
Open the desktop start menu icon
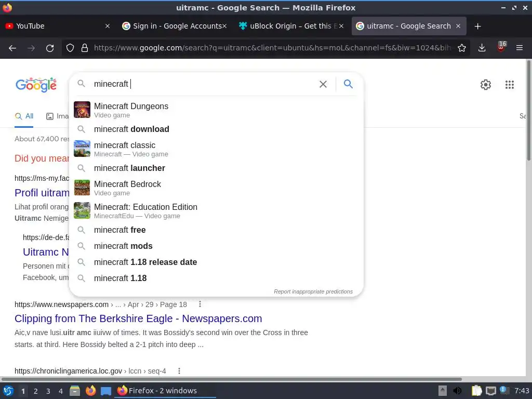8,391
